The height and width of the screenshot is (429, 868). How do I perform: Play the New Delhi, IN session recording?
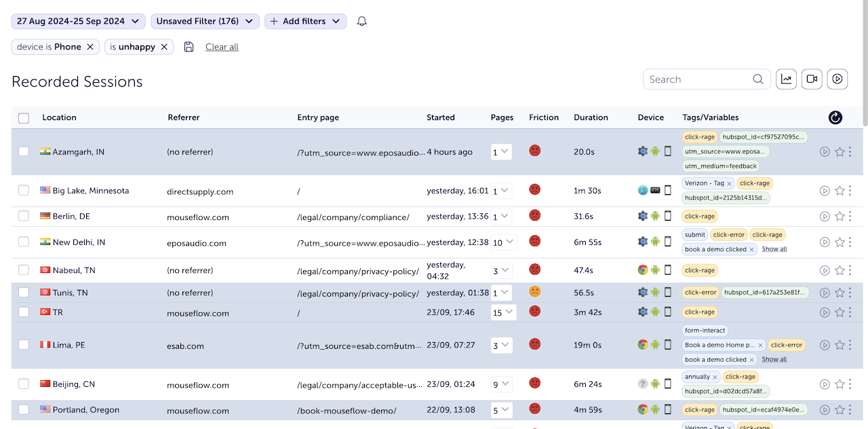[x=825, y=242]
